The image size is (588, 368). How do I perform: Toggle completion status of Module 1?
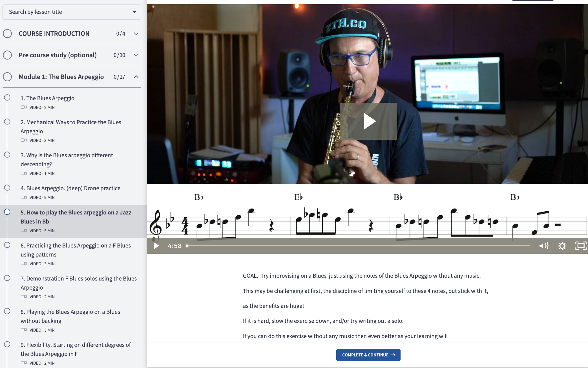pos(8,76)
